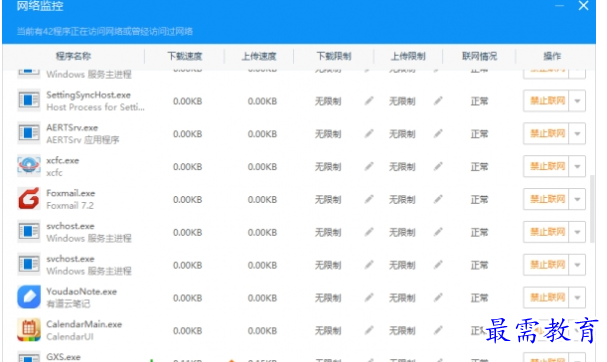The image size is (607, 362).
Task: Edit upload limit pencil for SettingSyncHost.exe
Action: click(438, 101)
